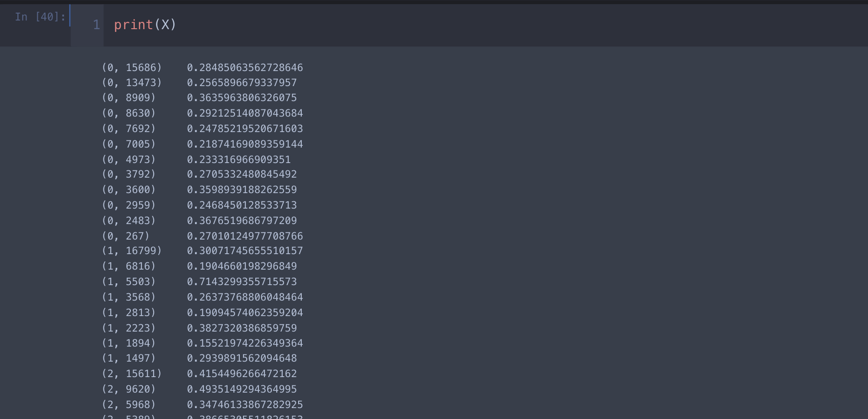868x419 pixels.
Task: Click value 0.233316966909351
Action: click(239, 160)
